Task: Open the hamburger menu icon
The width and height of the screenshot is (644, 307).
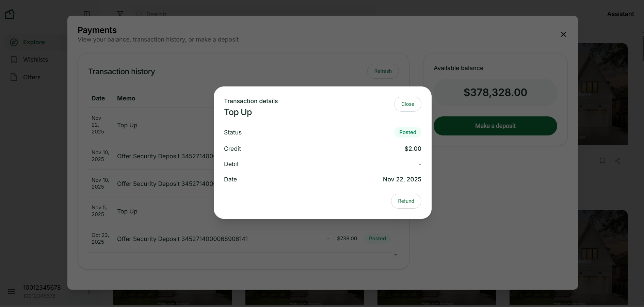Action: [x=12, y=292]
